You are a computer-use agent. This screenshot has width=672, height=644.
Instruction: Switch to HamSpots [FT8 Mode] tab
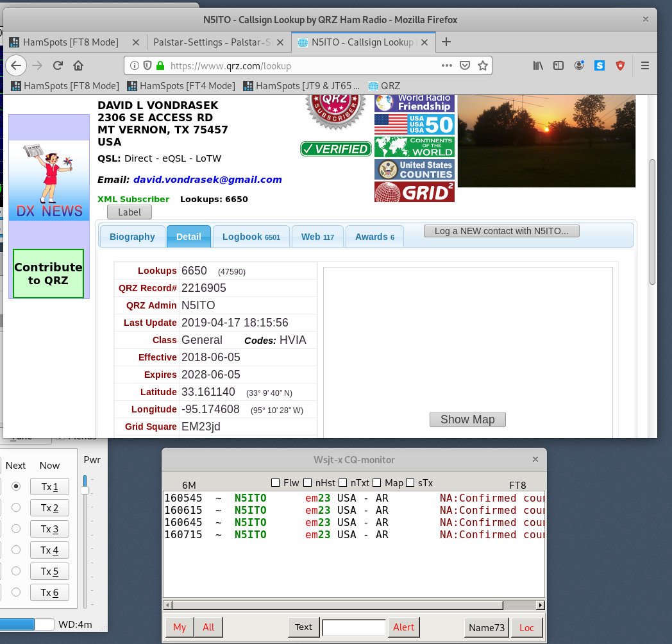tap(71, 42)
